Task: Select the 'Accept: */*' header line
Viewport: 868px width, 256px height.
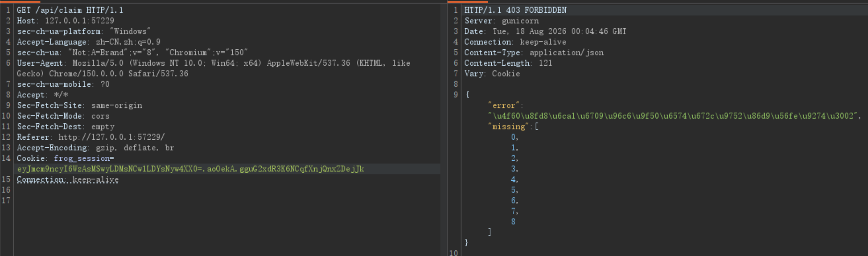Action: coord(42,95)
